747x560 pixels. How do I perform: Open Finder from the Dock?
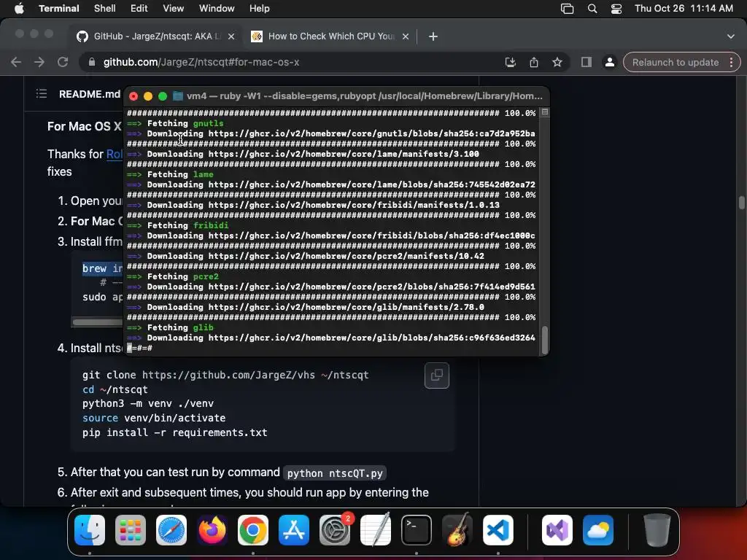point(90,530)
